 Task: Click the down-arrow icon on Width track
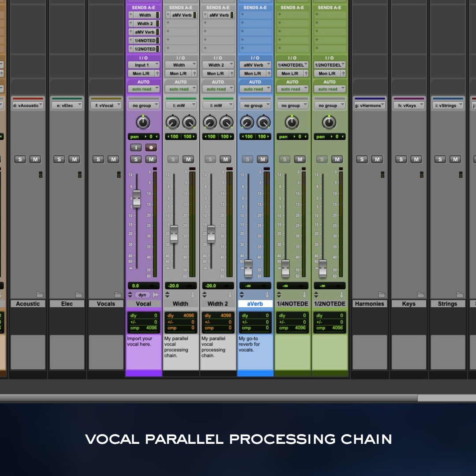(x=193, y=294)
